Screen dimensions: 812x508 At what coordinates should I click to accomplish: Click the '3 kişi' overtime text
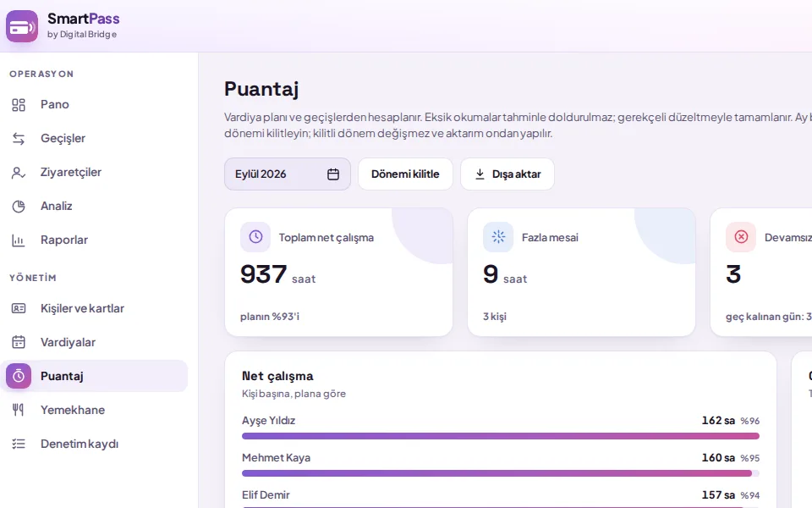tap(495, 317)
